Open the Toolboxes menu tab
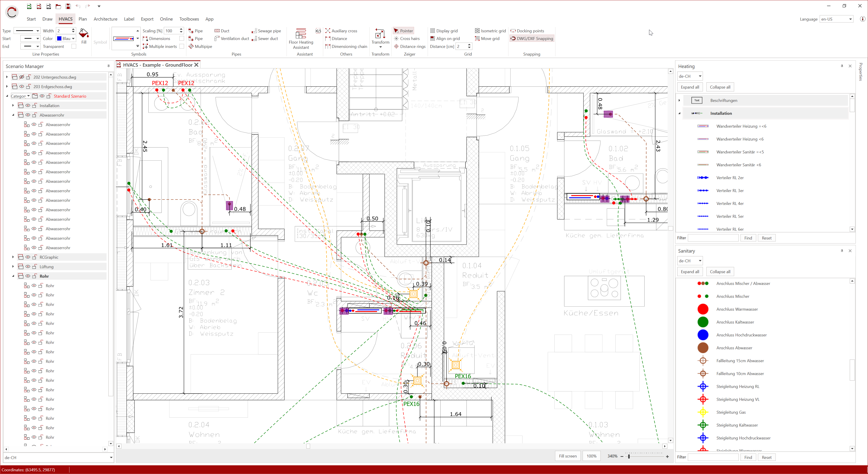The image size is (868, 474). coord(189,19)
